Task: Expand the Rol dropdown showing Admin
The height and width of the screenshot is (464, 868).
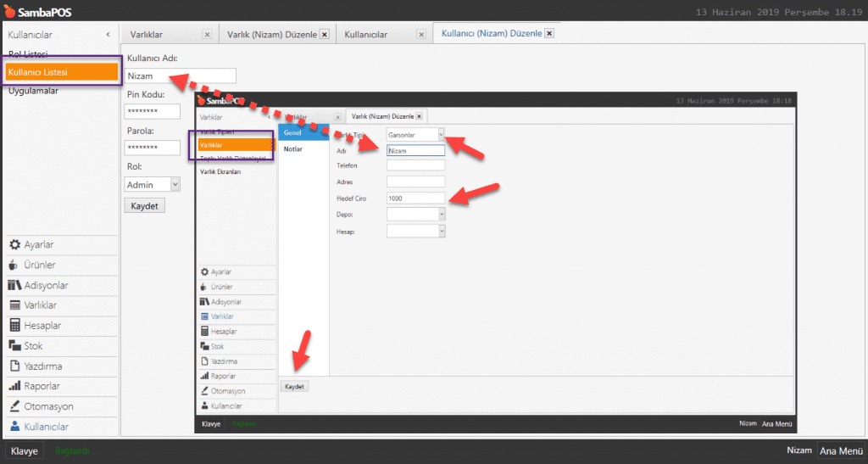Action: click(175, 184)
